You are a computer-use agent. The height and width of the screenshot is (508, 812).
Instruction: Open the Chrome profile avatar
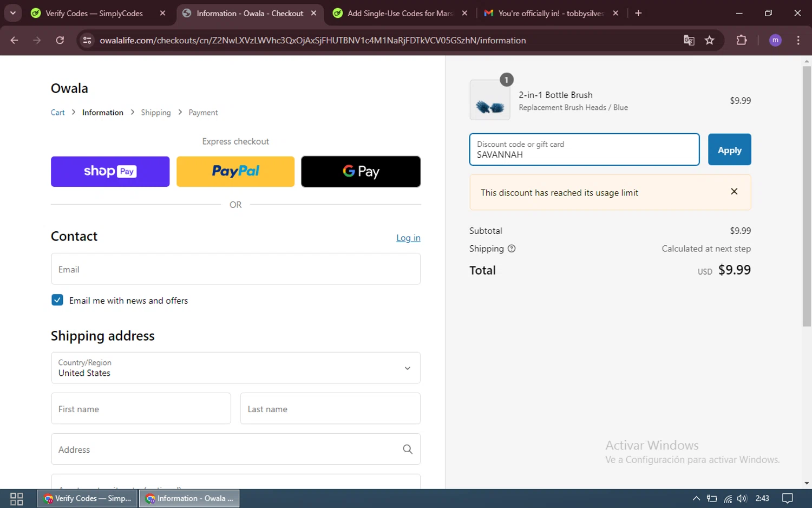tap(775, 40)
